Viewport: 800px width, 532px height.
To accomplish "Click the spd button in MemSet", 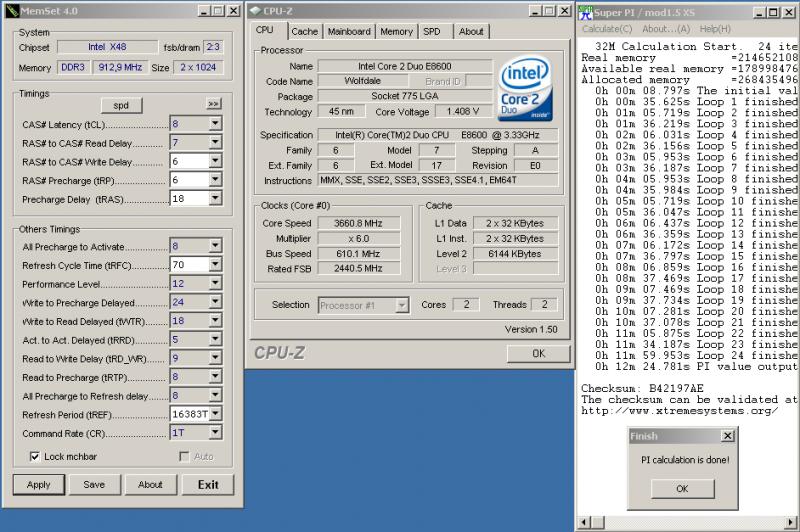I will (121, 106).
